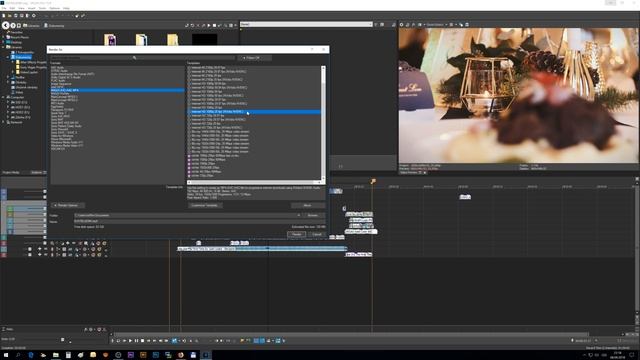
Task: Click the Go to Start transport icon
Action: [x=149, y=340]
